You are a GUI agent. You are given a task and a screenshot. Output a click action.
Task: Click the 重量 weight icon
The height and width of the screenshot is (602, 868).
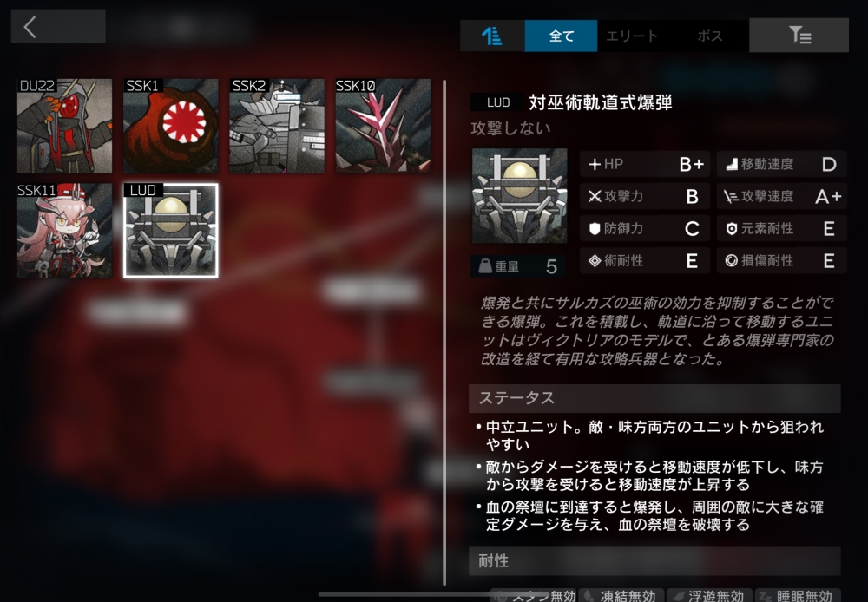click(485, 266)
